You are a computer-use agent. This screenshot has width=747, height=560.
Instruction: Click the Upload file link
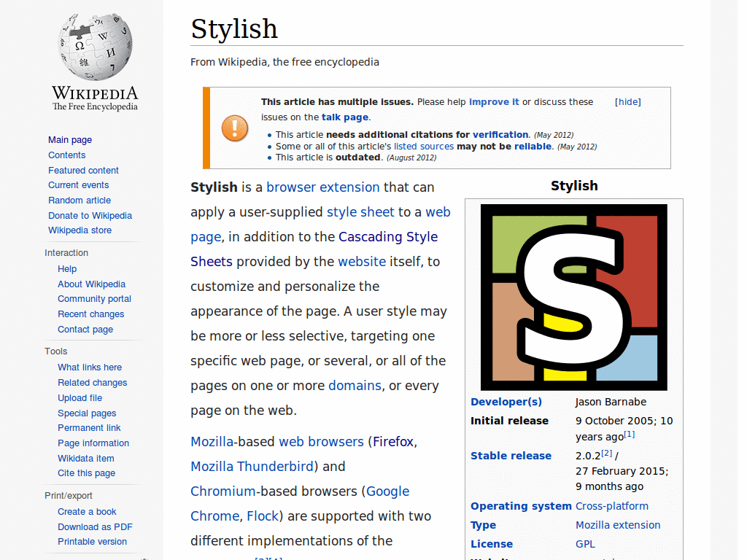(80, 398)
